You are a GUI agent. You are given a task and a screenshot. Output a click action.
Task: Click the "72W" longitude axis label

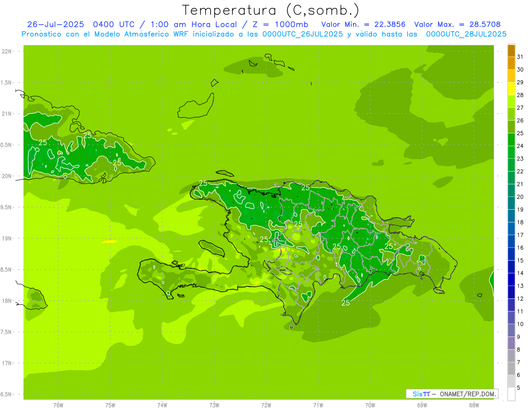click(x=266, y=405)
